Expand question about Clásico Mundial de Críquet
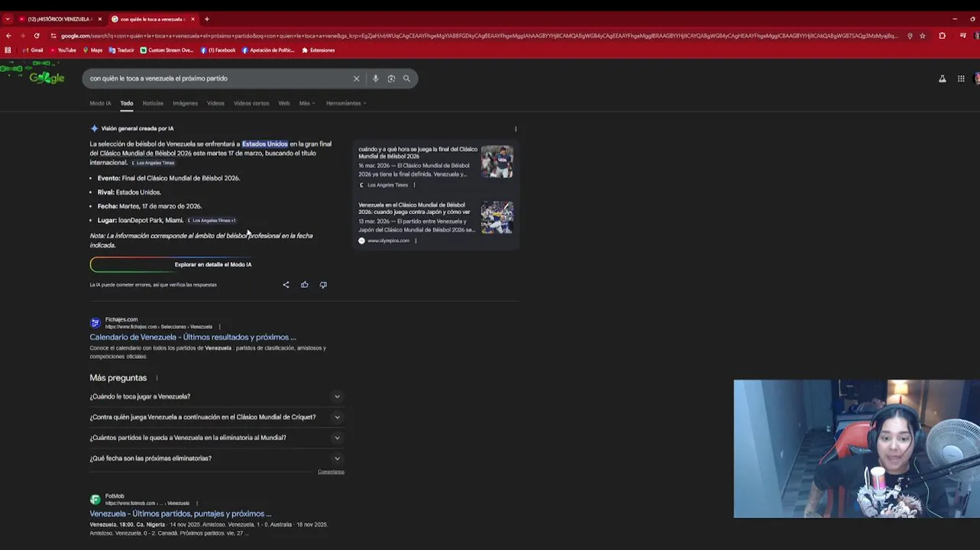Image resolution: width=980 pixels, height=550 pixels. click(x=215, y=417)
